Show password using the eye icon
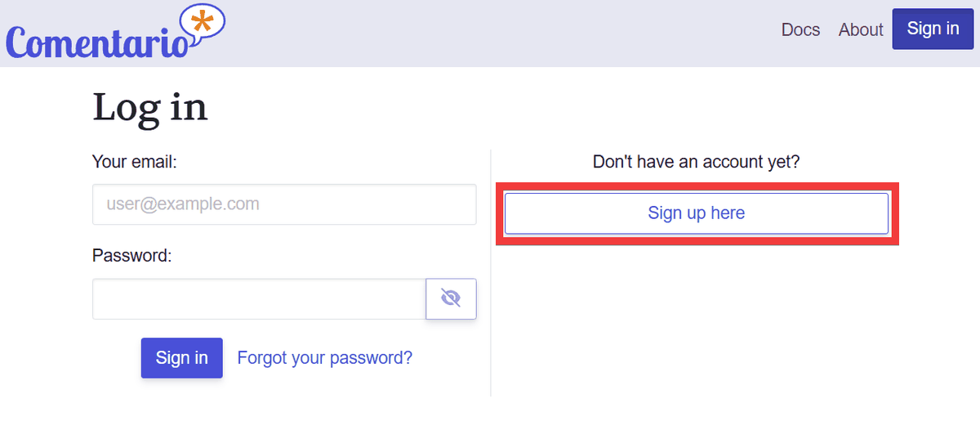Screen dimensions: 980x421 click(x=451, y=298)
